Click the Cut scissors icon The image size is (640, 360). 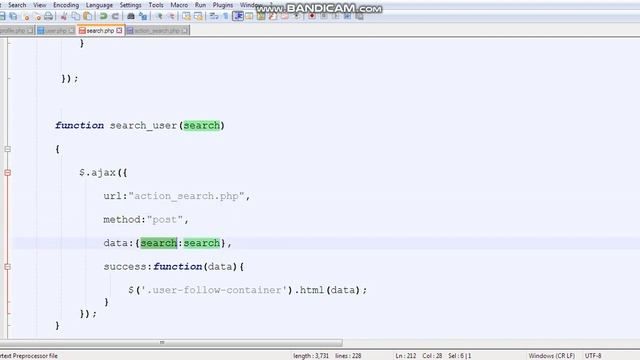coord(64,16)
